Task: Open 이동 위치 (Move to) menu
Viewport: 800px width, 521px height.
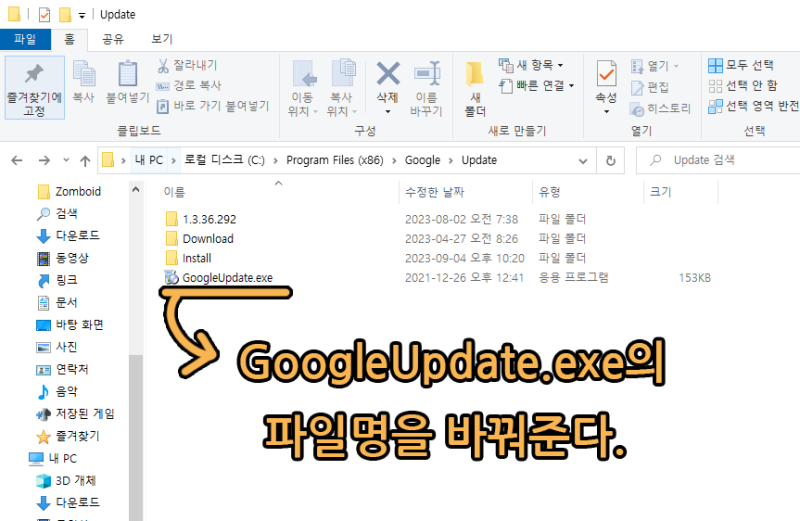Action: pos(303,88)
